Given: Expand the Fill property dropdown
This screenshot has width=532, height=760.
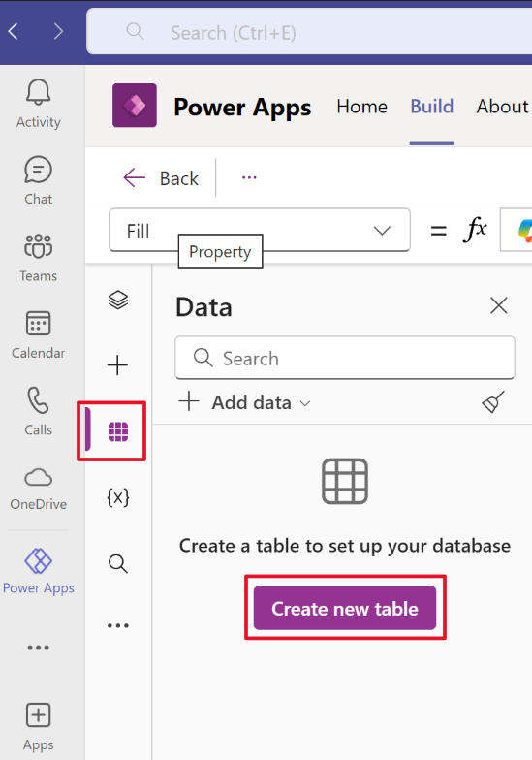Looking at the screenshot, I should pos(260,231).
